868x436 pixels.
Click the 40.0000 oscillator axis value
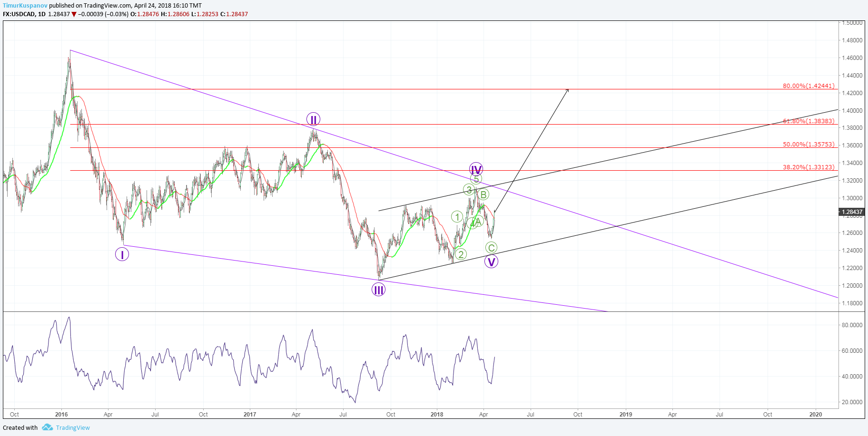coord(852,377)
